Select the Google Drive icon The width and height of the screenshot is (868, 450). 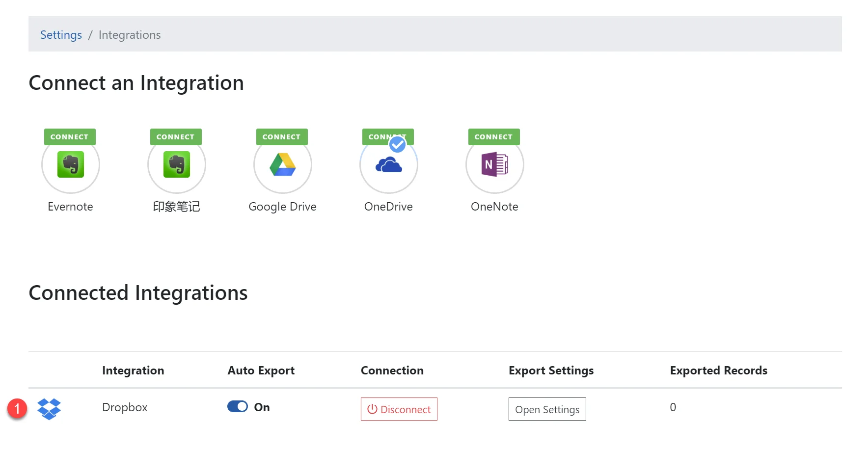tap(283, 164)
